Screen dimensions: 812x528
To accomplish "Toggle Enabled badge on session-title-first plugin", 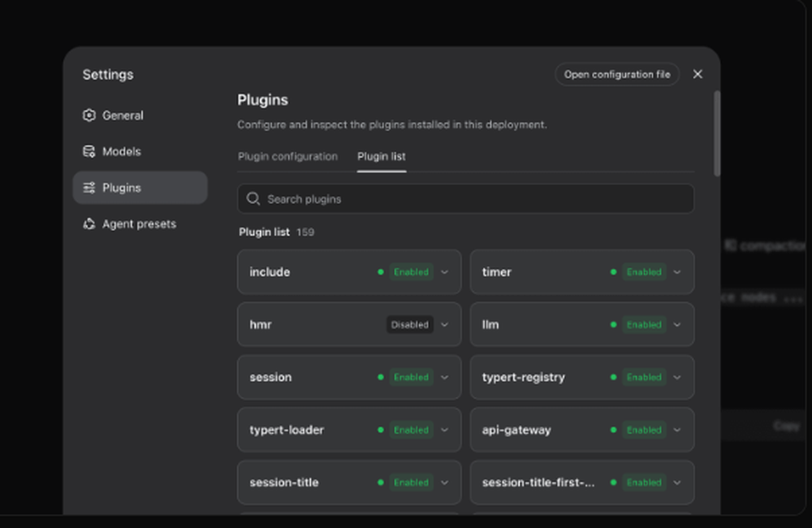I will tap(644, 483).
